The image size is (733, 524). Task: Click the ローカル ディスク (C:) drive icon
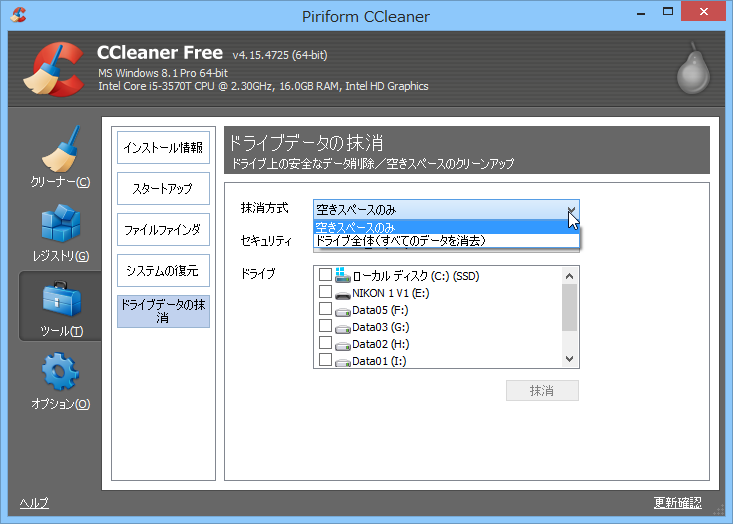(x=343, y=275)
